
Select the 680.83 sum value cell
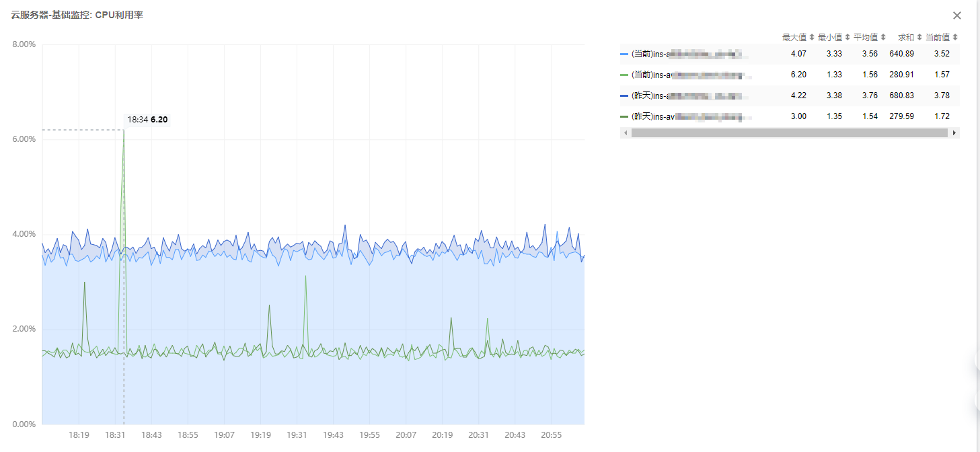900,96
